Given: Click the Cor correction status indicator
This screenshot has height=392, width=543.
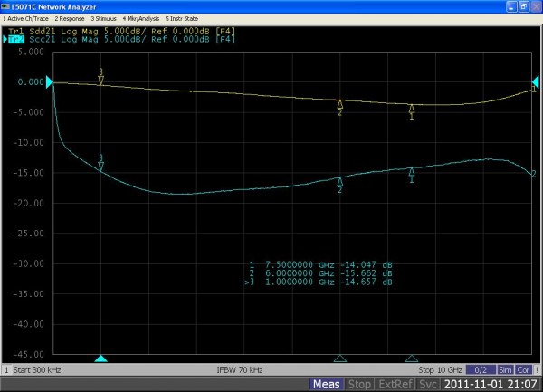Looking at the screenshot, I should (523, 370).
